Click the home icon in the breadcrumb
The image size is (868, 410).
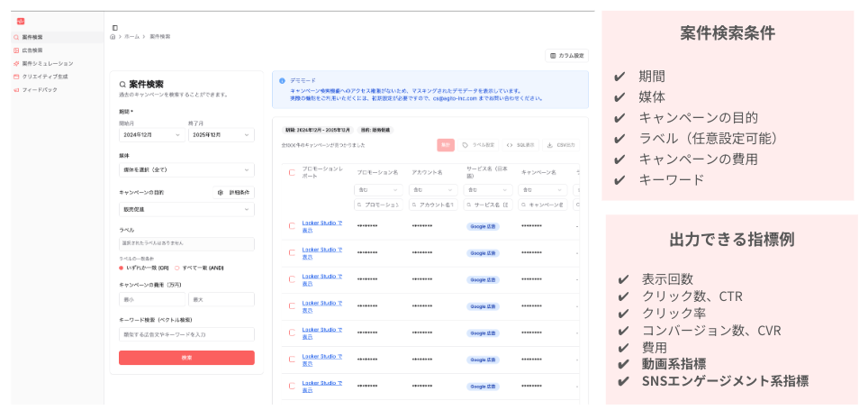point(113,37)
